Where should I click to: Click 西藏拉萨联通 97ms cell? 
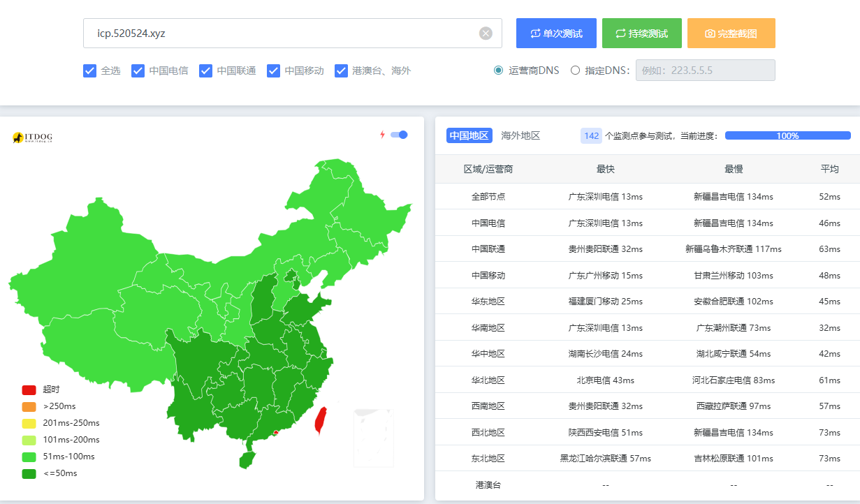734,406
